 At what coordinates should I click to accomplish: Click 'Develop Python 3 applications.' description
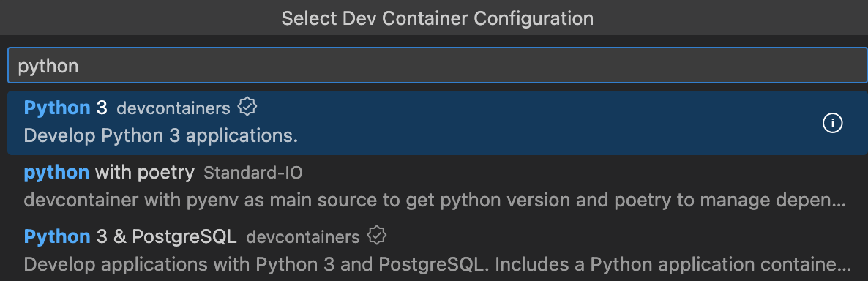161,136
